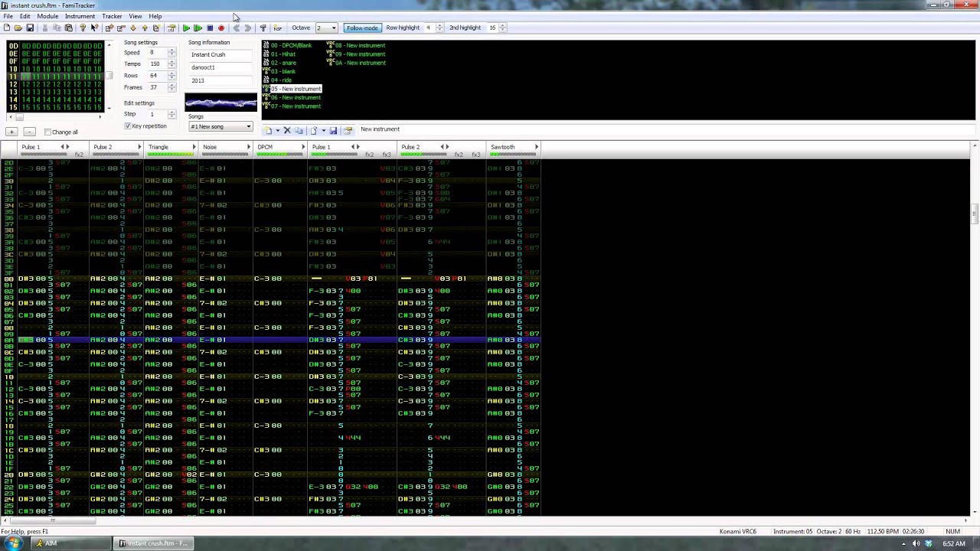This screenshot has width=980, height=551.
Task: Open the instrument editor icon
Action: [x=348, y=130]
